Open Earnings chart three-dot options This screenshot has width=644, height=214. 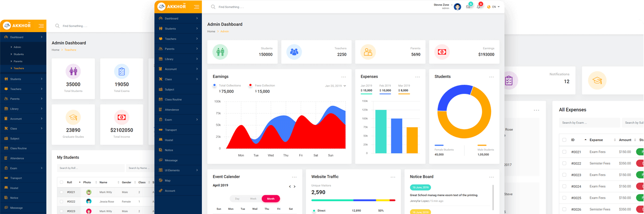coord(343,77)
